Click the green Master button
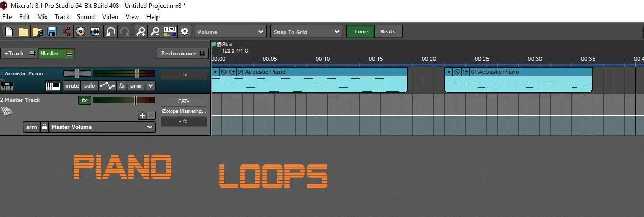Image resolution: width=644 pixels, height=217 pixels. (x=57, y=54)
